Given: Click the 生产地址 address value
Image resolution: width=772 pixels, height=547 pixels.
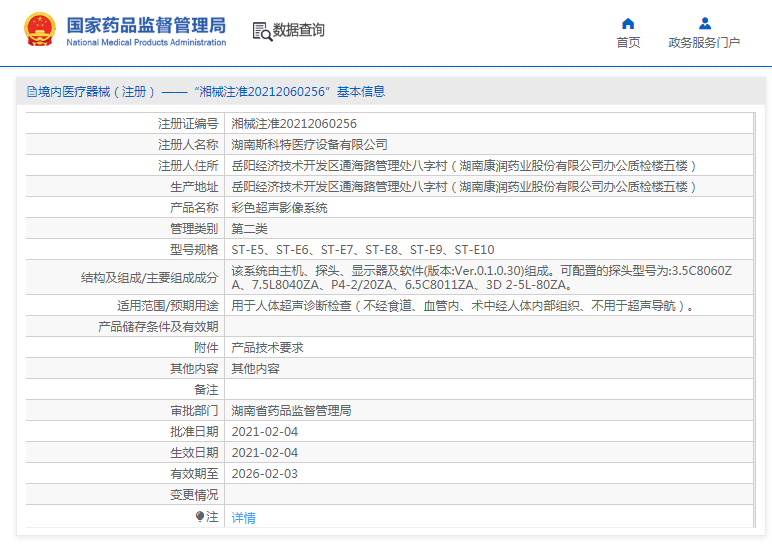Looking at the screenshot, I should point(464,187).
